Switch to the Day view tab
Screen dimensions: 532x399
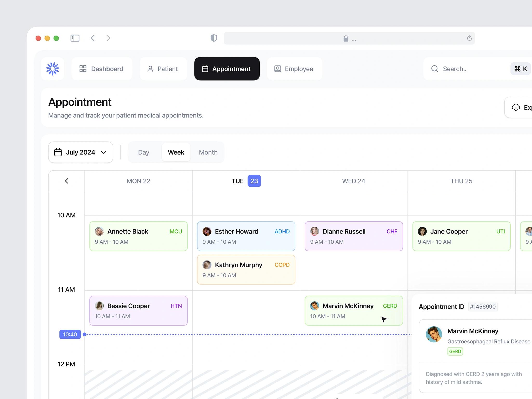pos(143,152)
